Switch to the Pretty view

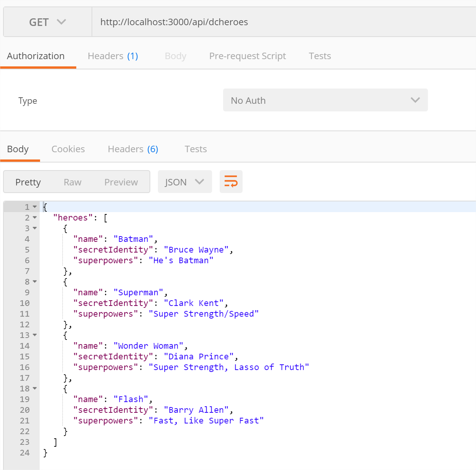pos(28,182)
